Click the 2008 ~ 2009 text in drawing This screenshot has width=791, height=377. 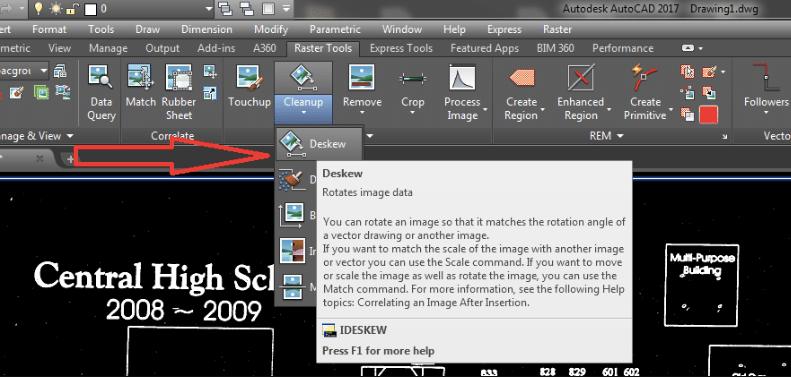(184, 309)
